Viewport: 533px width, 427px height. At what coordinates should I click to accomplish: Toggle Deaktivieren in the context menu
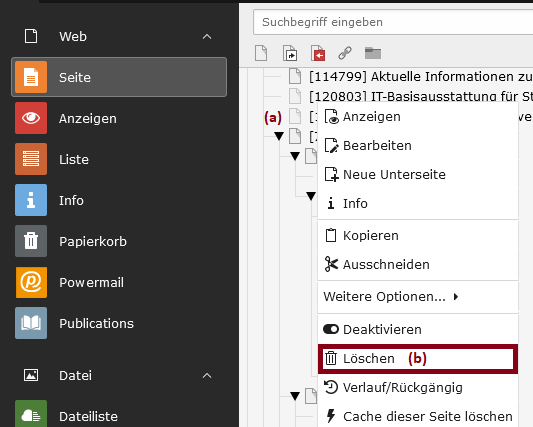click(418, 329)
